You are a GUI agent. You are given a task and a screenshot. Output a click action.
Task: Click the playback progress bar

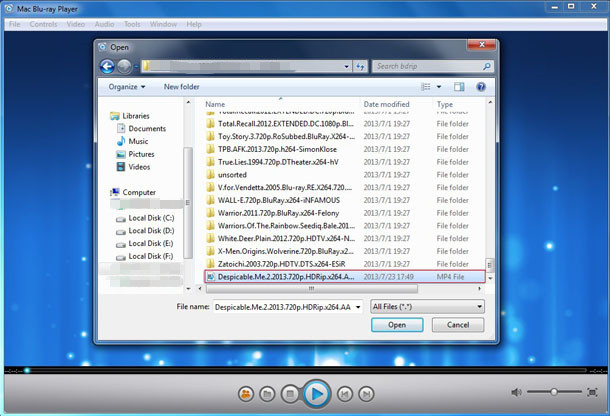point(307,370)
